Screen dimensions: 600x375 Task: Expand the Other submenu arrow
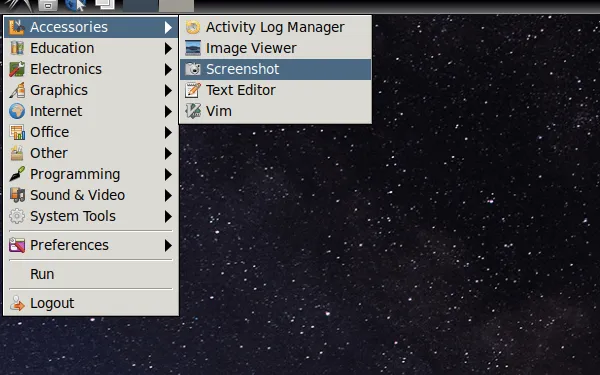tap(168, 153)
